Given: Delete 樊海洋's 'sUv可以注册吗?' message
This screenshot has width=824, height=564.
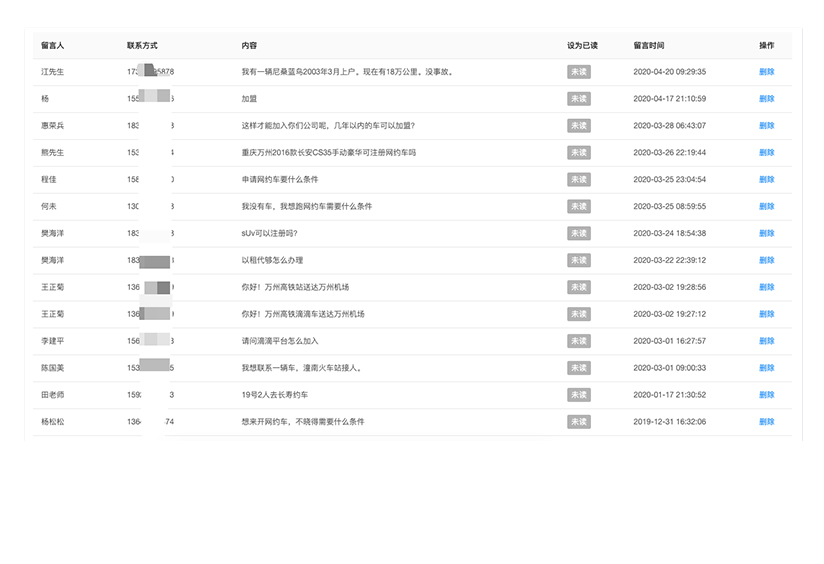Looking at the screenshot, I should [766, 233].
